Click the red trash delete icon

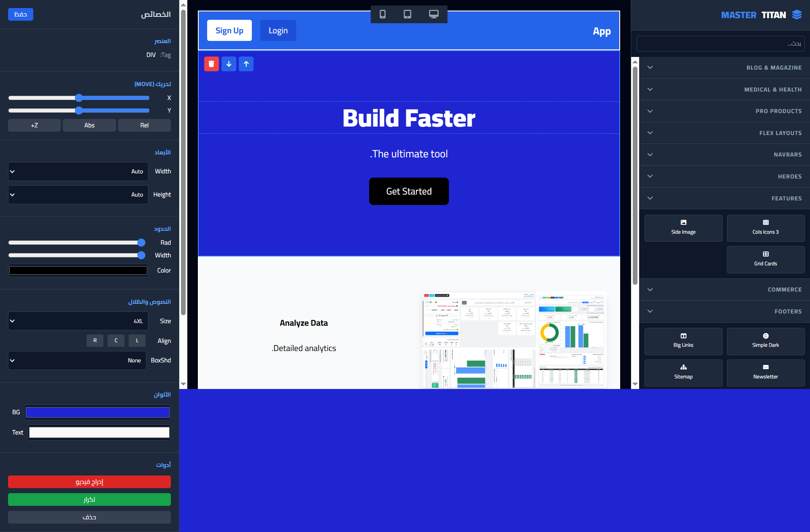click(x=211, y=64)
